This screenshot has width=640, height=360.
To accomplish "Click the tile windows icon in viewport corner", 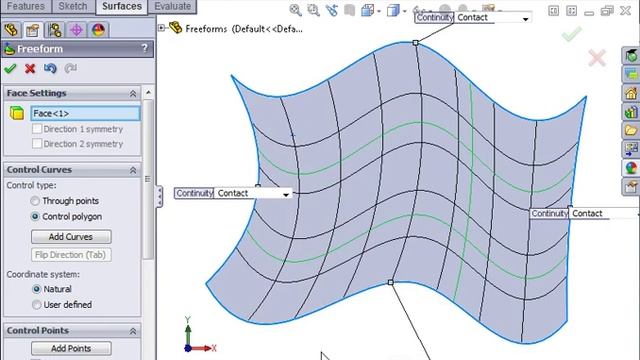I will tap(553, 11).
